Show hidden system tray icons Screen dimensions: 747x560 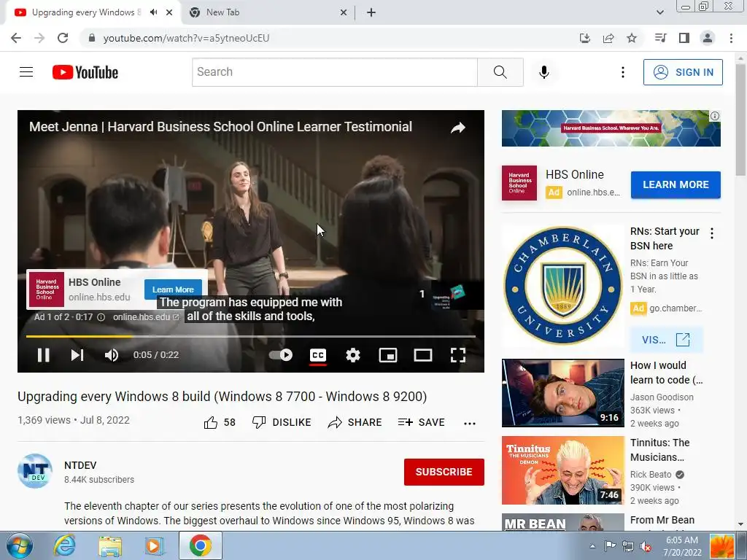point(592,546)
